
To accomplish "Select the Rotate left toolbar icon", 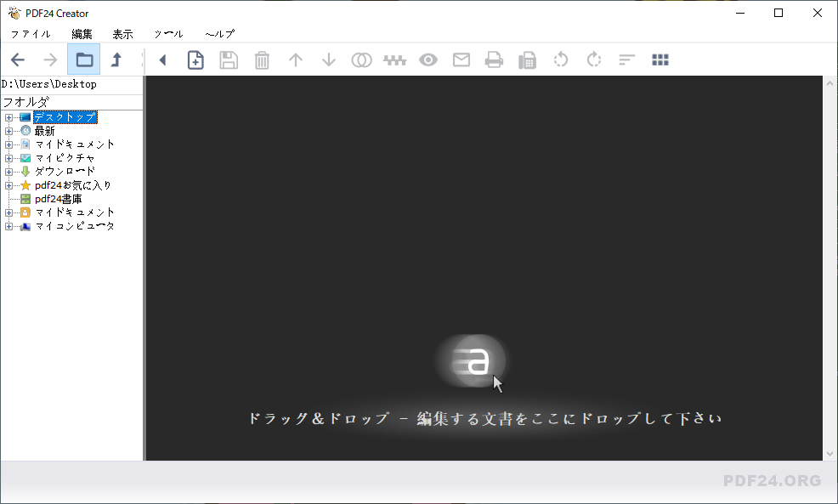I will tap(560, 59).
